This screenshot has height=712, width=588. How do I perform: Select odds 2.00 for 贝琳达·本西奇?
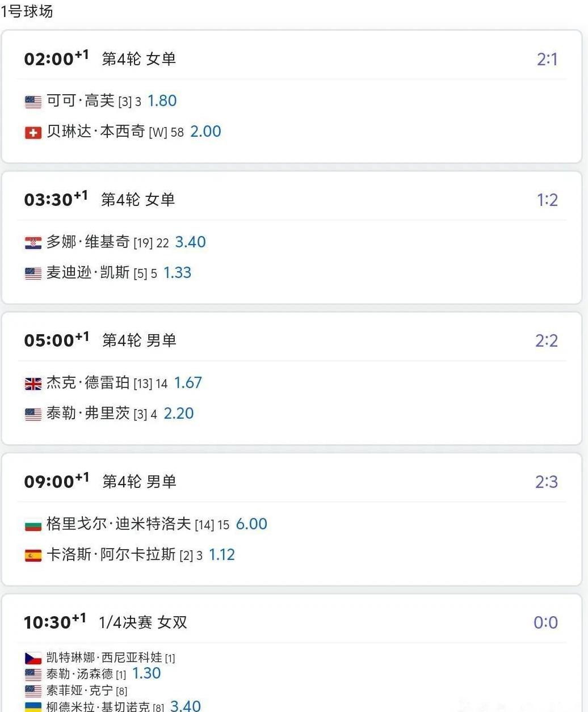click(x=205, y=132)
